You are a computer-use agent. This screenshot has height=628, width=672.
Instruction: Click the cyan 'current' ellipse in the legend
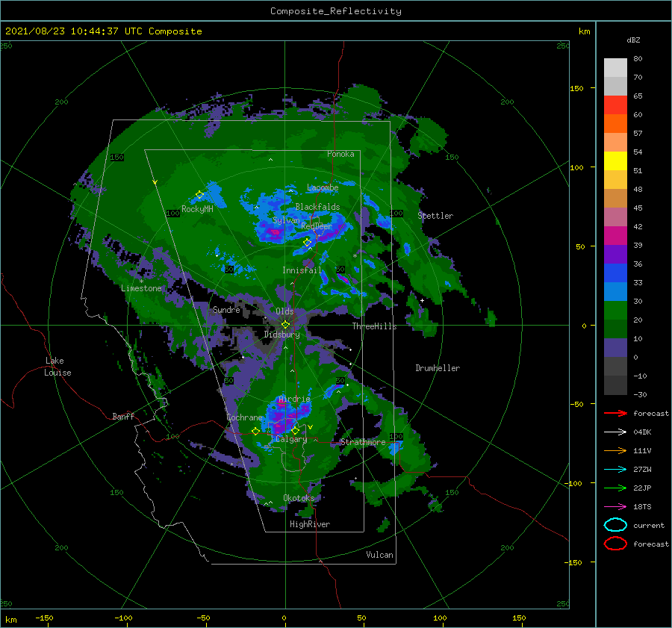(x=615, y=525)
